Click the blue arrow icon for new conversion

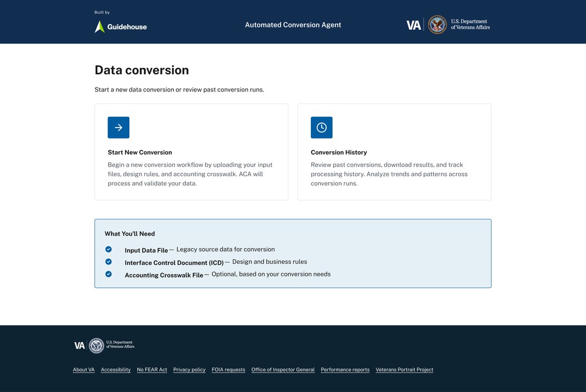[118, 128]
